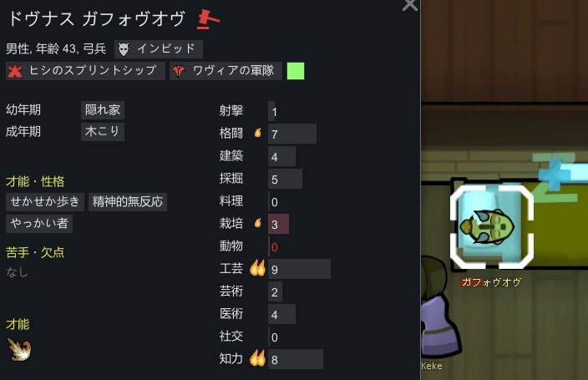Viewport: 588px width, 380px height.
Task: Click the red faction icon for ヒシのスプリントシップ
Action: [15, 71]
